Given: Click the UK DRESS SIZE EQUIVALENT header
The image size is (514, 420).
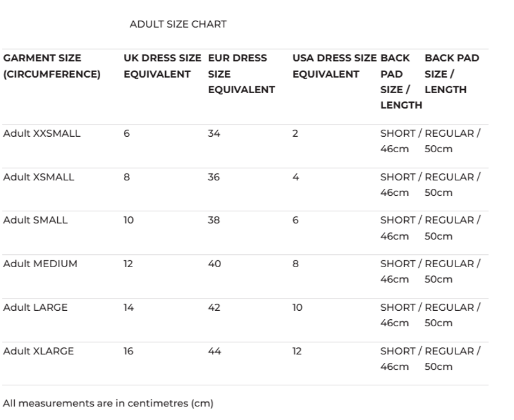Looking at the screenshot, I should [163, 66].
